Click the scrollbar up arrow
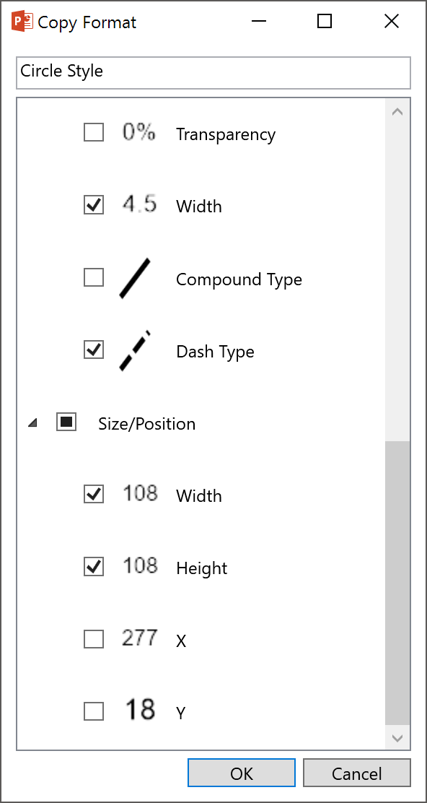Screen dimensions: 427x803 tap(398, 112)
